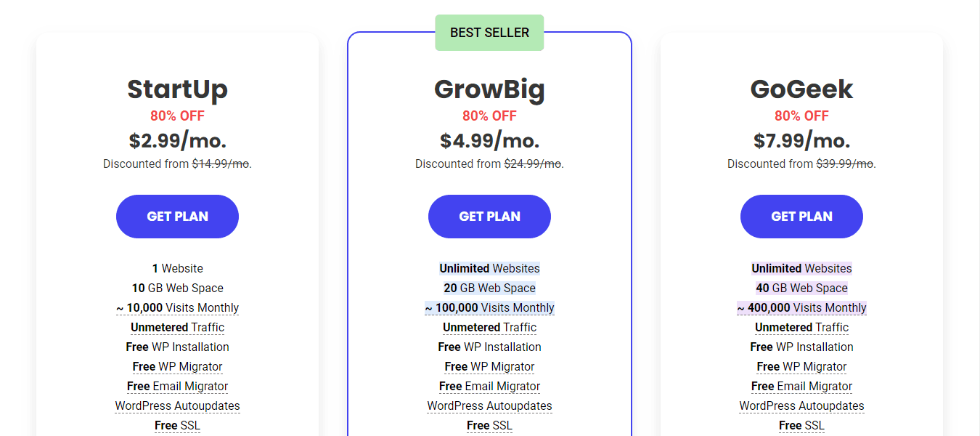
Task: Click the $4.99/mo. GrowBig price
Action: tap(489, 140)
